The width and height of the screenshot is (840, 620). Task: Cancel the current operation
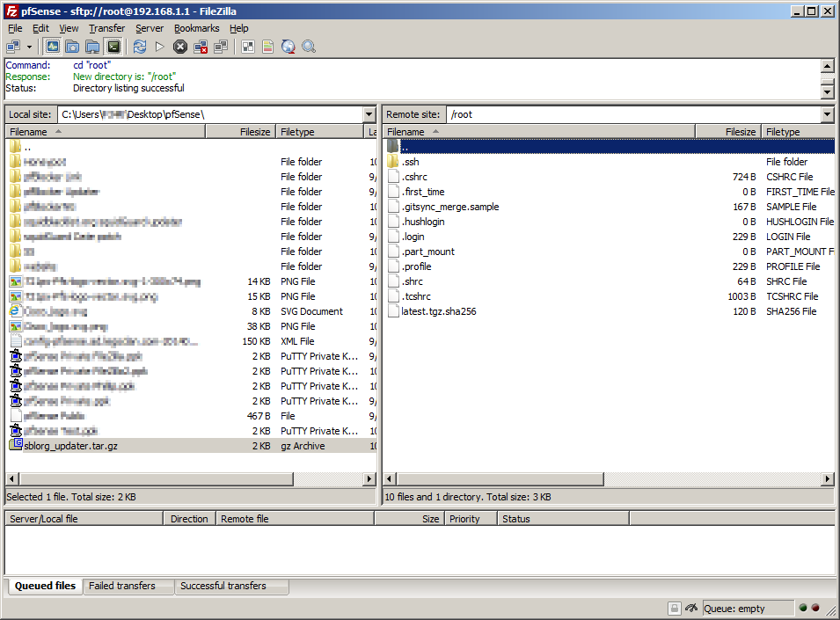tap(180, 47)
